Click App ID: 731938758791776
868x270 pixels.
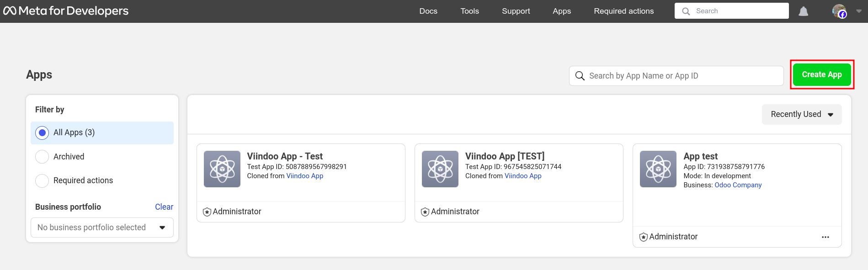[x=724, y=167]
